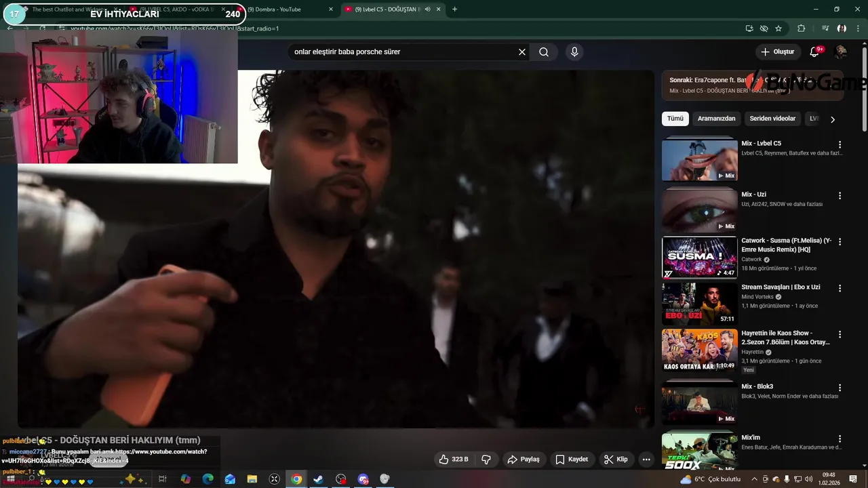Open the weather widget 6°C Çok bulutlu
This screenshot has width=868, height=488.
711,479
